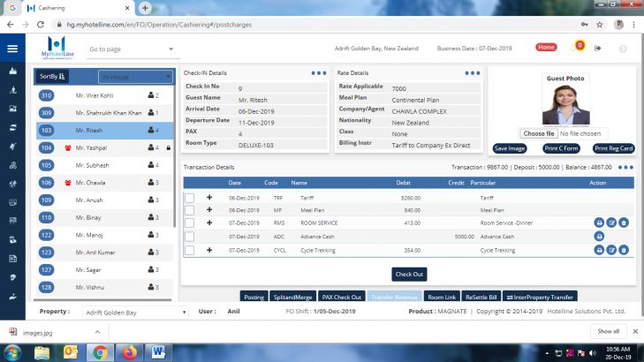Select room 104 Mr. Yashpal in list

point(104,147)
